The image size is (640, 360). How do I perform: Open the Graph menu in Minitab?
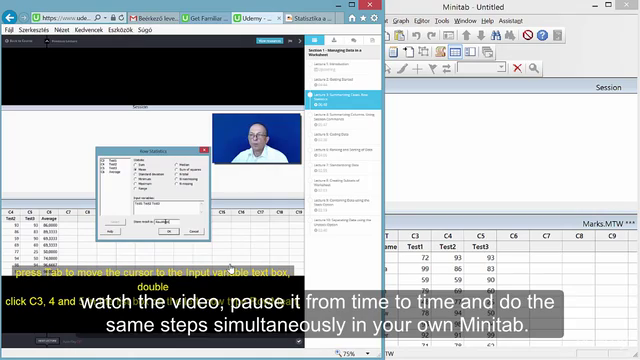tap(401, 21)
